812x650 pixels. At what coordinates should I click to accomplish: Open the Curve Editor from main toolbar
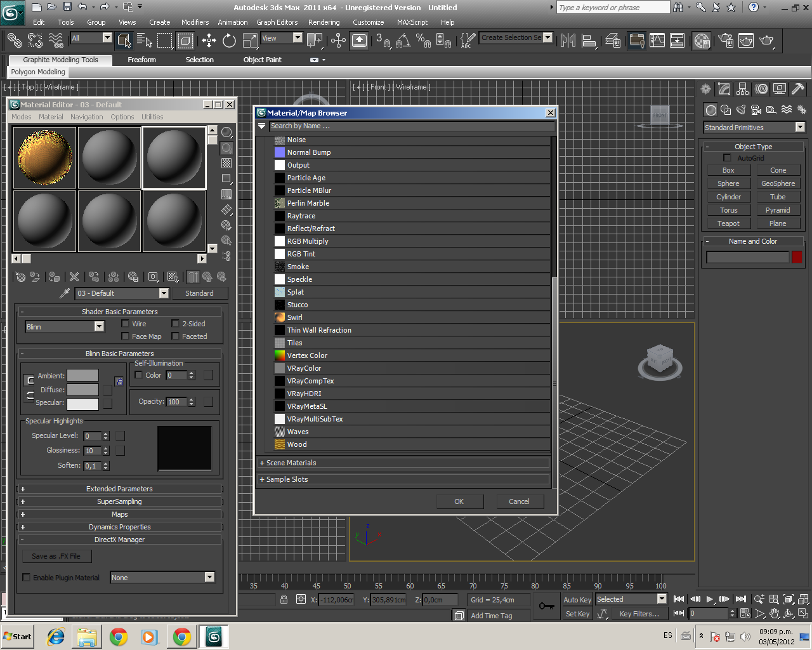tap(657, 41)
